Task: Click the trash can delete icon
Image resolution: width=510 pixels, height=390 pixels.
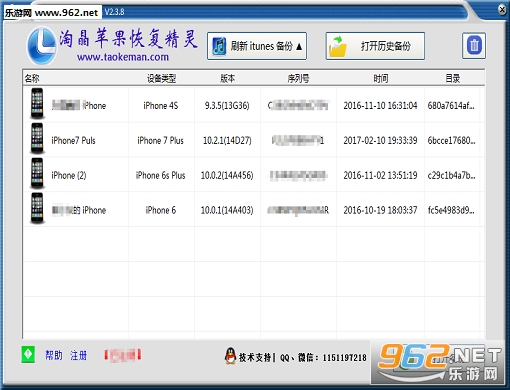Action: pos(474,46)
